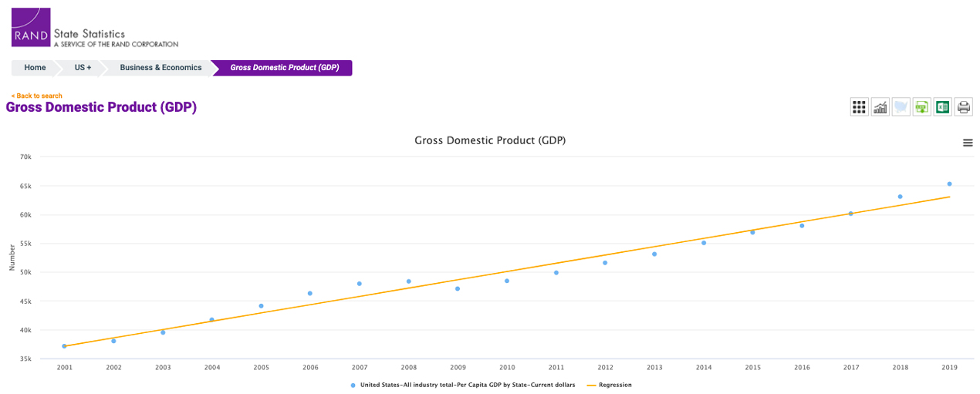Click the RAND purple logo
The height and width of the screenshot is (394, 980).
[x=31, y=28]
